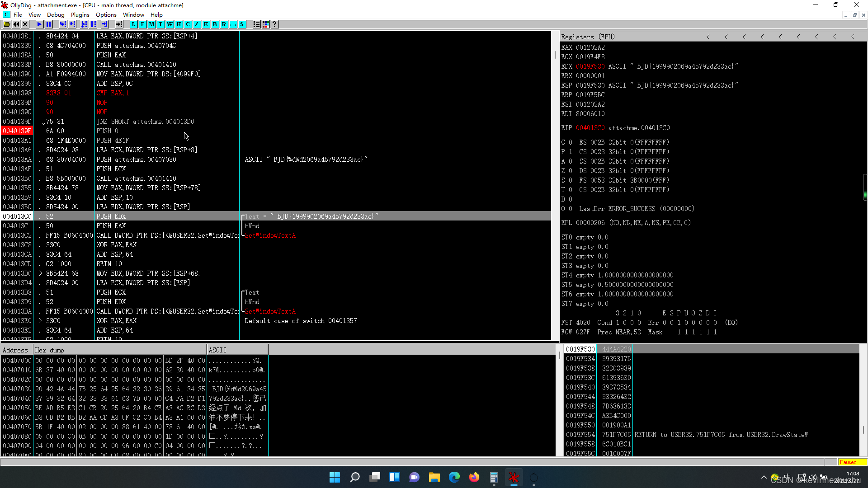Open Breakpoints window with the B button
Image resolution: width=868 pixels, height=488 pixels.
point(215,24)
